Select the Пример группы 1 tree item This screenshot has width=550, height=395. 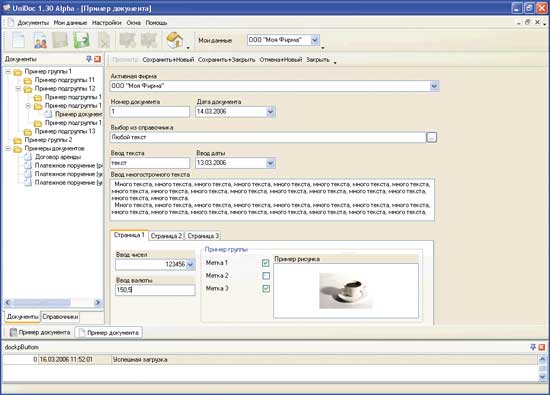48,72
